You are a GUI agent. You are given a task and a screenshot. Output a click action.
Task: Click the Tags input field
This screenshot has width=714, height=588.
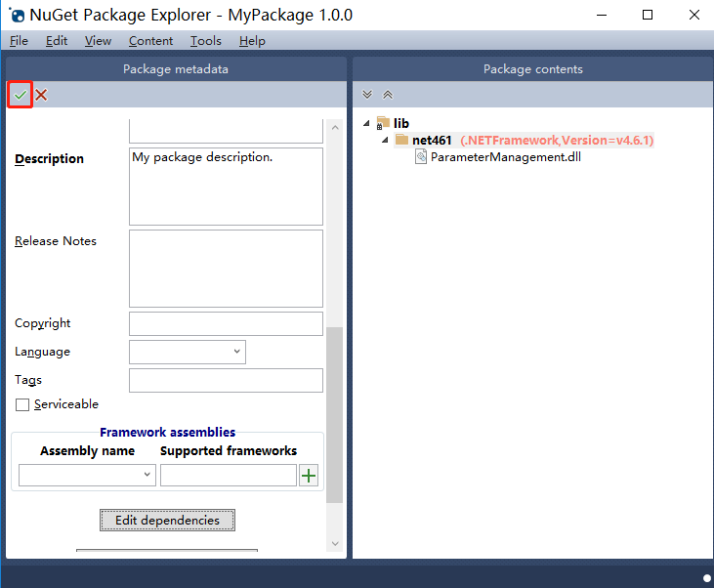click(226, 380)
